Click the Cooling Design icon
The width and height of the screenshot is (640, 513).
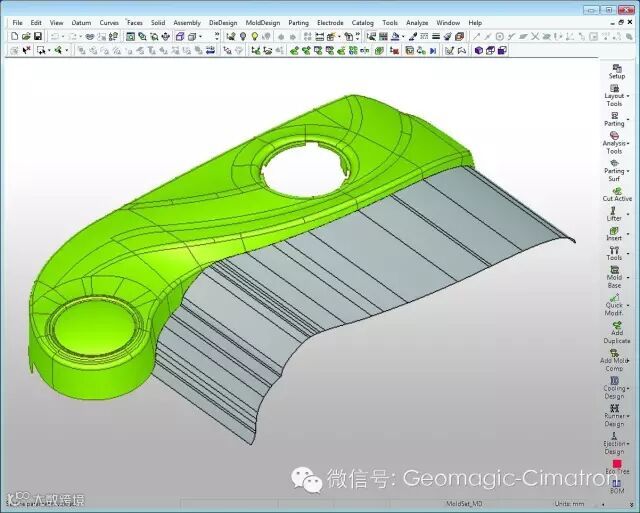614,381
